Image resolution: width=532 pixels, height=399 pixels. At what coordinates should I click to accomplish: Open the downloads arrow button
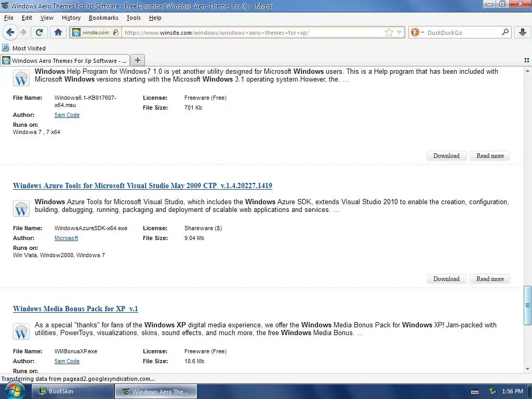[x=523, y=32]
